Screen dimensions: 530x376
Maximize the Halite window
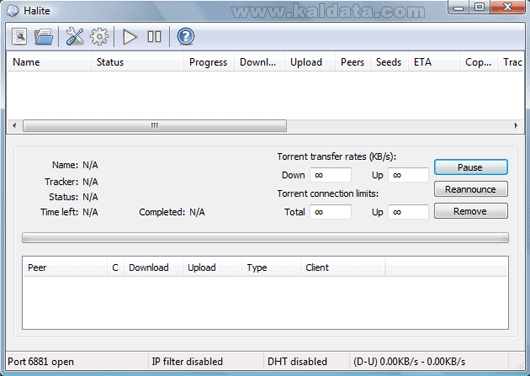(479, 7)
